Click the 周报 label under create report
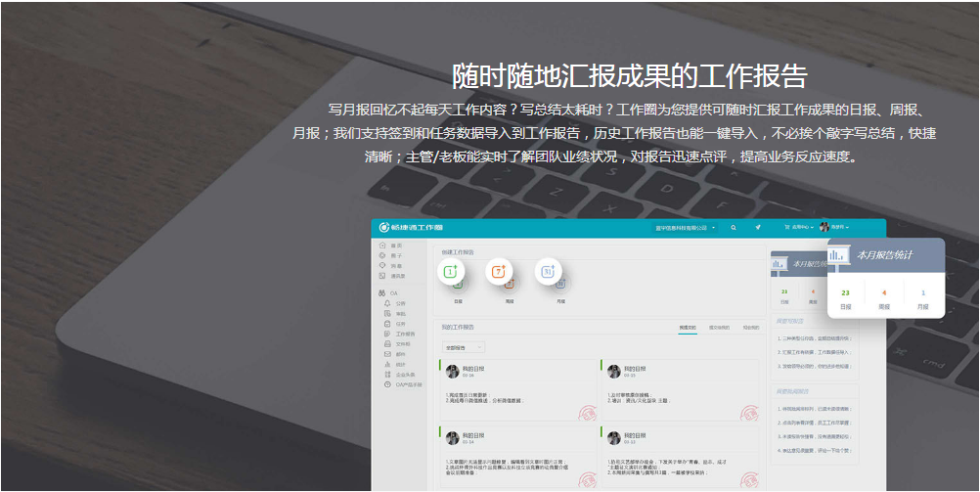This screenshot has width=980, height=492. click(x=510, y=301)
